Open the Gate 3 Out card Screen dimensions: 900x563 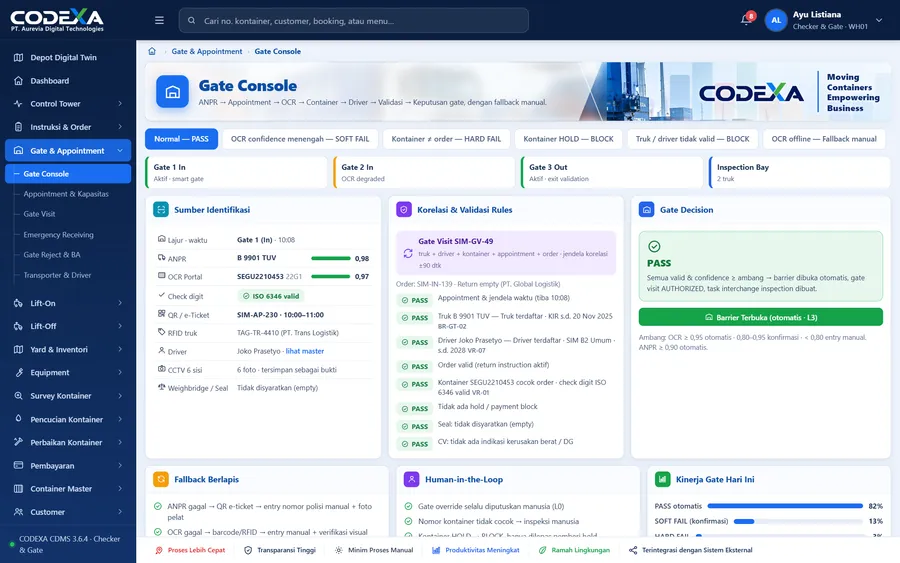click(x=611, y=172)
